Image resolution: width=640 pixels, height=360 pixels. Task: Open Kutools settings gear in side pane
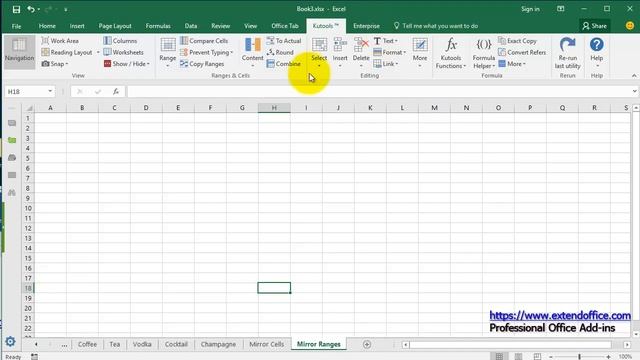pyautogui.click(x=10, y=342)
